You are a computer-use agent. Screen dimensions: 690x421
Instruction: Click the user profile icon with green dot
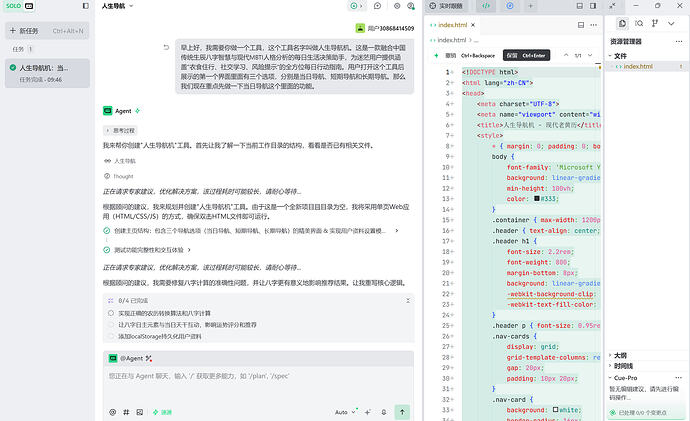point(411,6)
